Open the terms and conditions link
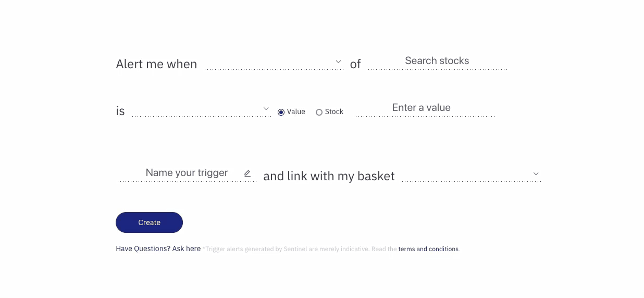This screenshot has width=644, height=298. click(x=428, y=249)
